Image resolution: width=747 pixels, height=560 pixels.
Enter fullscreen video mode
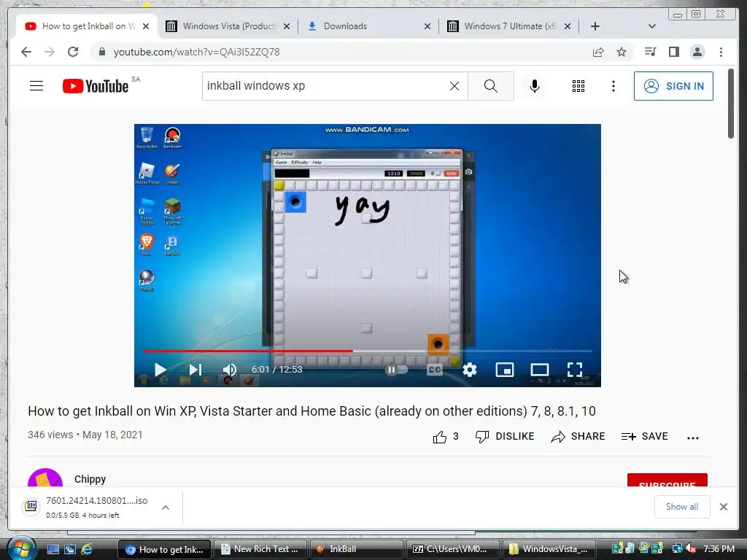click(x=575, y=370)
